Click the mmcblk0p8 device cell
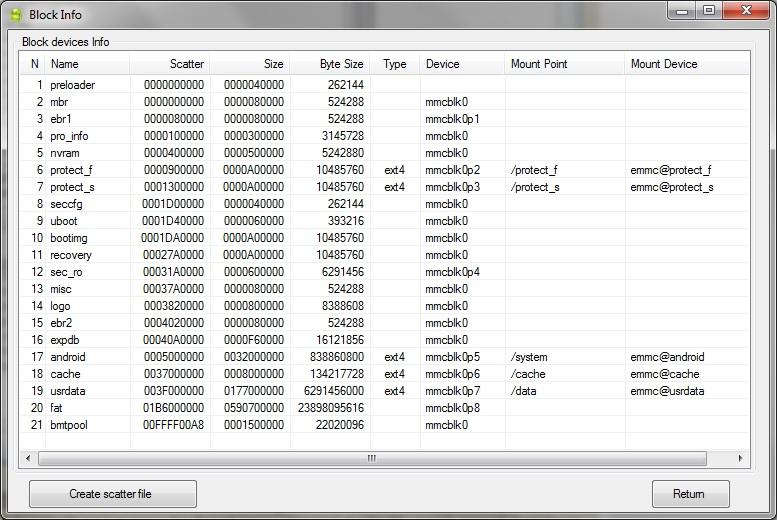The height and width of the screenshot is (520, 777). pyautogui.click(x=452, y=408)
